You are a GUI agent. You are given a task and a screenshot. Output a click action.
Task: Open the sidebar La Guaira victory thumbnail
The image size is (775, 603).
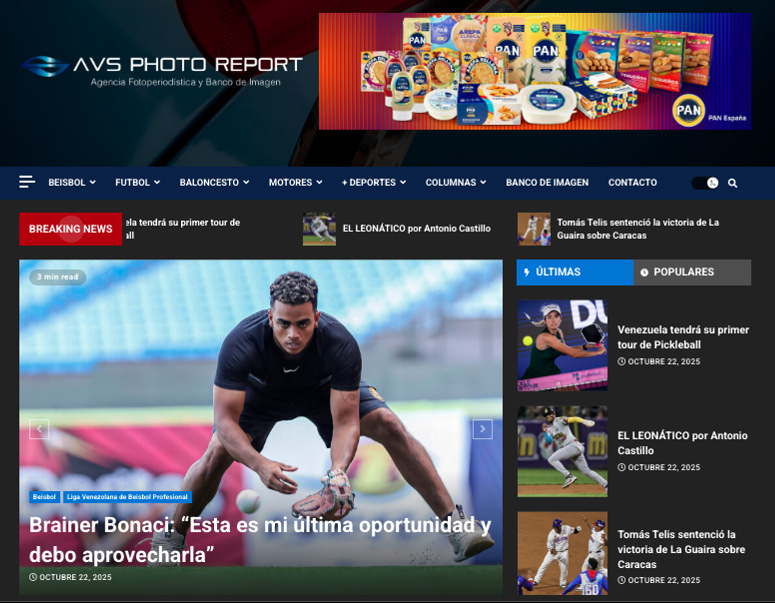(x=562, y=553)
